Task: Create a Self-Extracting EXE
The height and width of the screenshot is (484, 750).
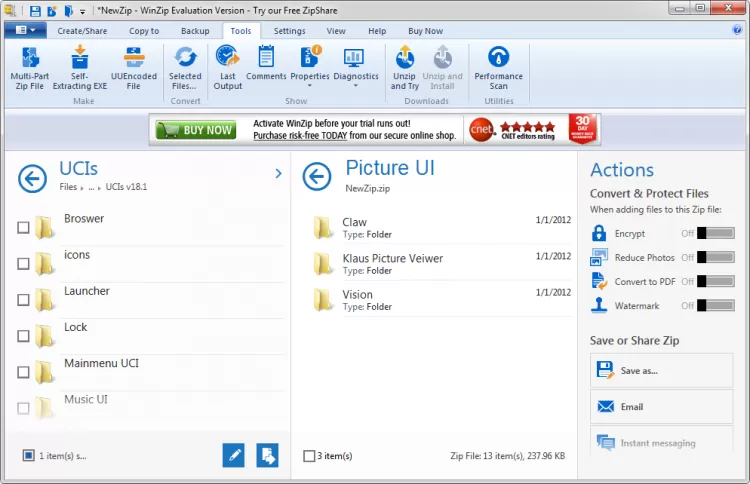Action: point(79,68)
